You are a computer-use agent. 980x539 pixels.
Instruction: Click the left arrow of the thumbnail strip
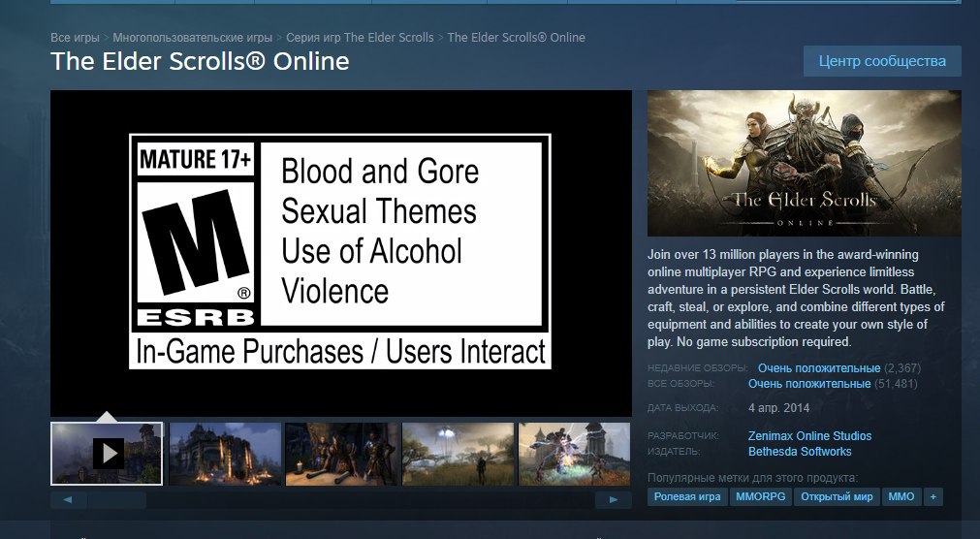pyautogui.click(x=68, y=499)
